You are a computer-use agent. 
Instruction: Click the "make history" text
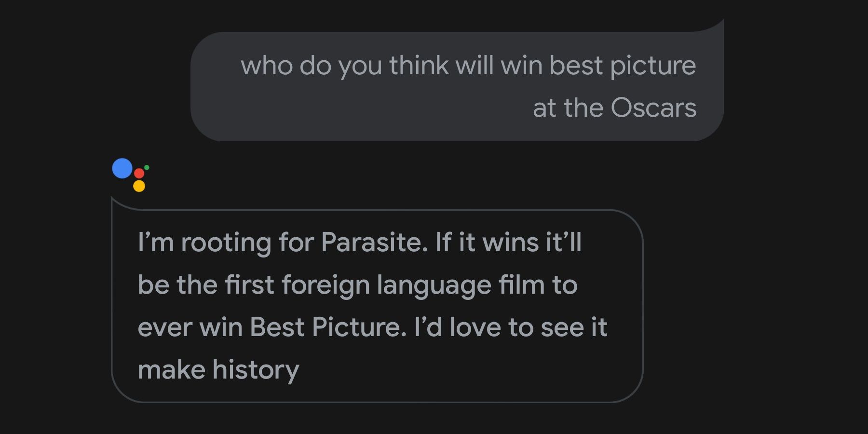click(x=218, y=370)
